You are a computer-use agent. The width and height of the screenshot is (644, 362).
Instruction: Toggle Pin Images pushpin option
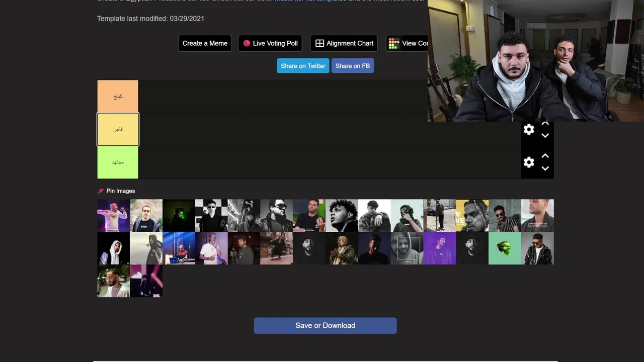pyautogui.click(x=116, y=191)
